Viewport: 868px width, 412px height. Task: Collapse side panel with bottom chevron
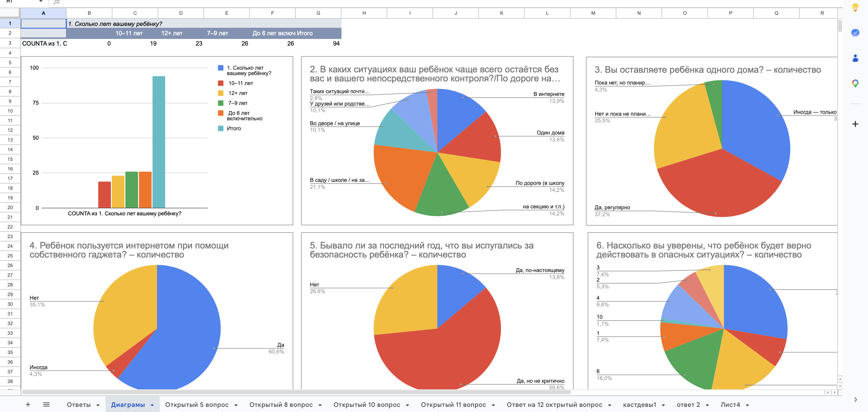click(x=856, y=400)
